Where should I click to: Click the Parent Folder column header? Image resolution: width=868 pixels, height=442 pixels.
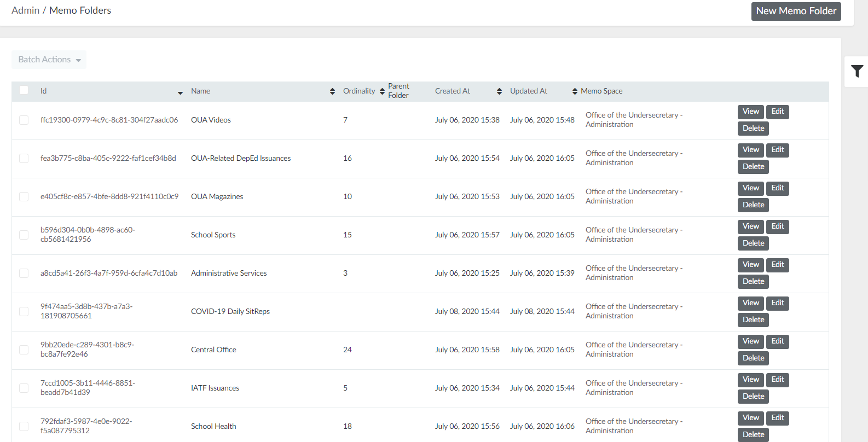tap(398, 91)
